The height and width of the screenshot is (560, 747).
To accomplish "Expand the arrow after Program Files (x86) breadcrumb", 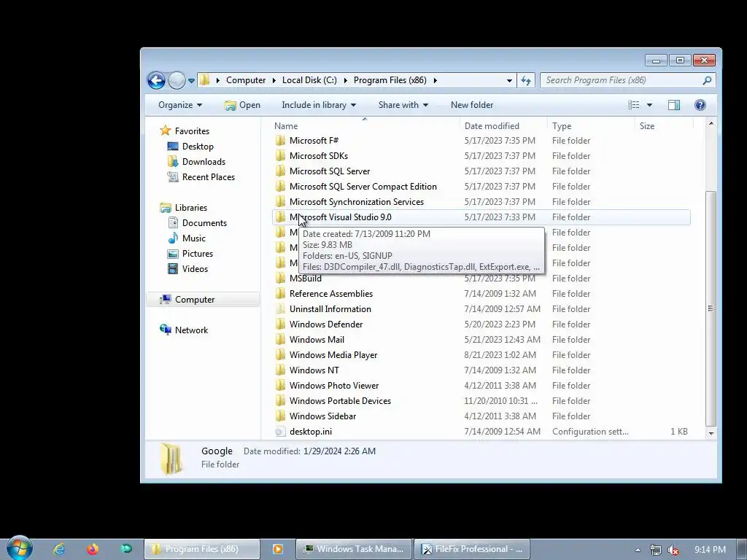I will click(x=435, y=80).
